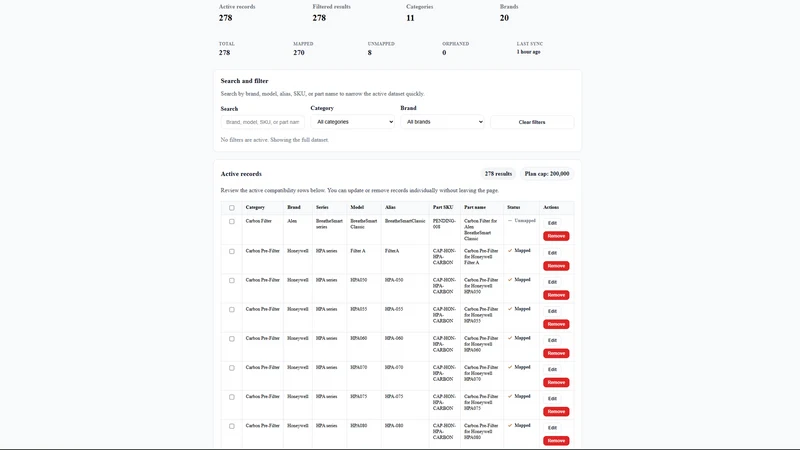Select the Honeywell Filter A row checkbox

232,251
